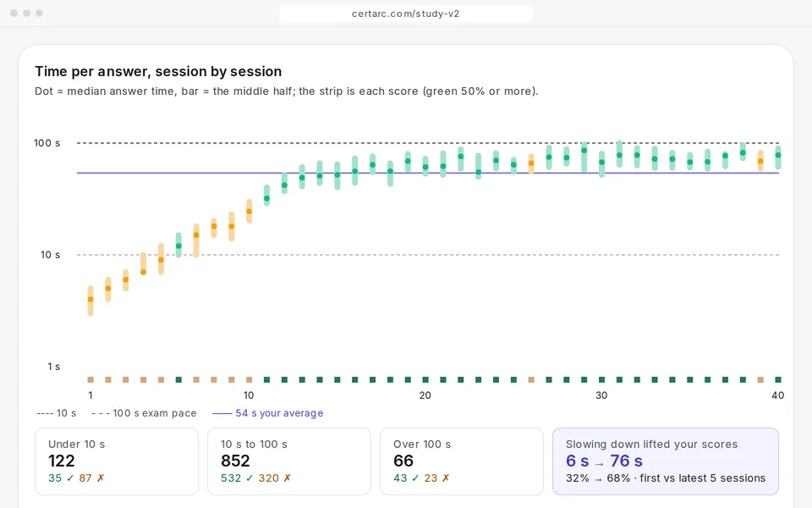This screenshot has height=508, width=812.
Task: Select session 39's orange median dot
Action: (x=760, y=161)
